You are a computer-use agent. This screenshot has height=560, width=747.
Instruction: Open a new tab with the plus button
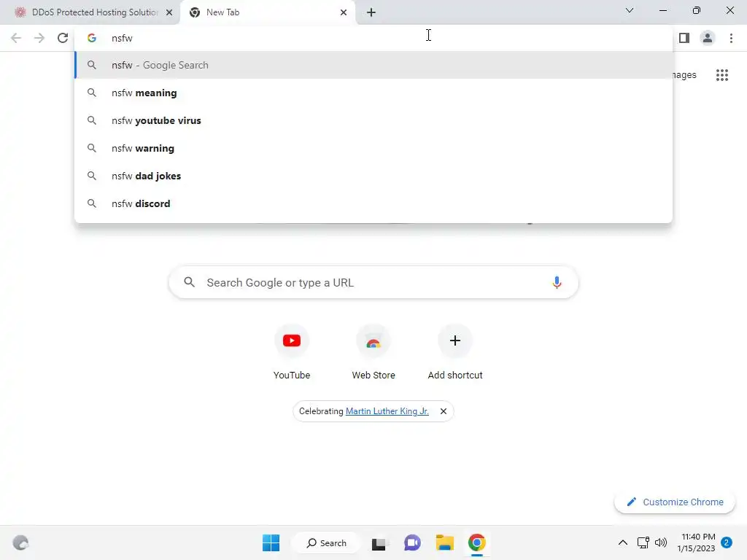[x=371, y=12]
